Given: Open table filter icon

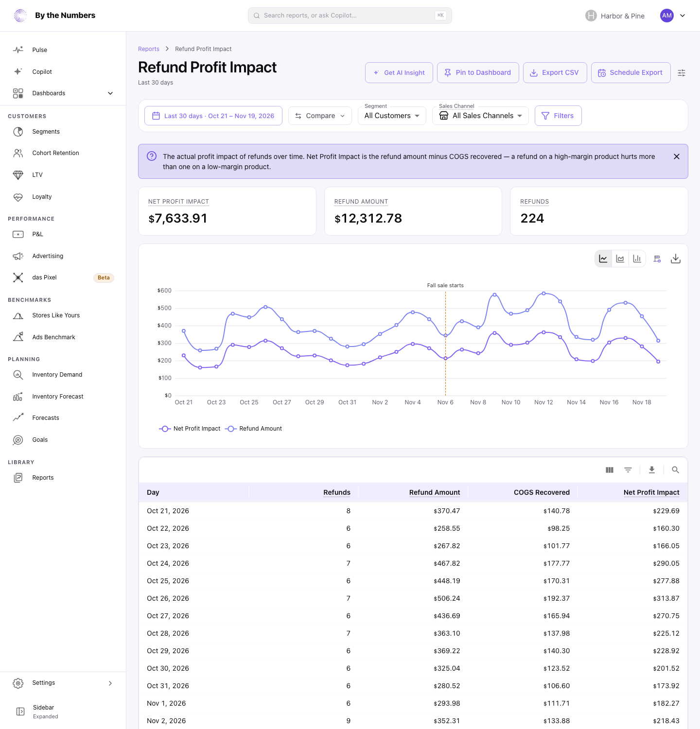Looking at the screenshot, I should tap(628, 470).
